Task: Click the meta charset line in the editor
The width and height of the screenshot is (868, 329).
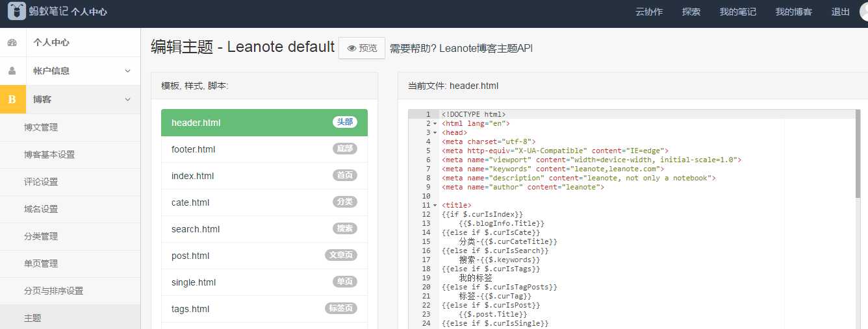Action: click(x=489, y=141)
